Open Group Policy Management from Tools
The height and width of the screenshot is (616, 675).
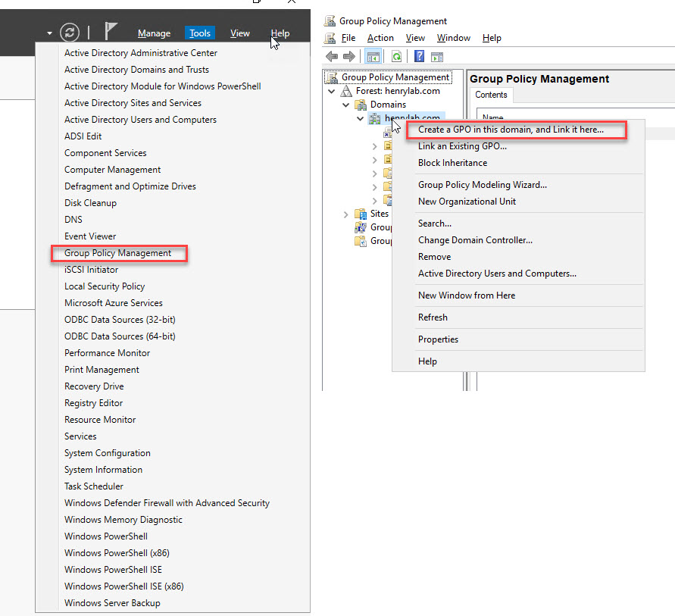tap(117, 253)
